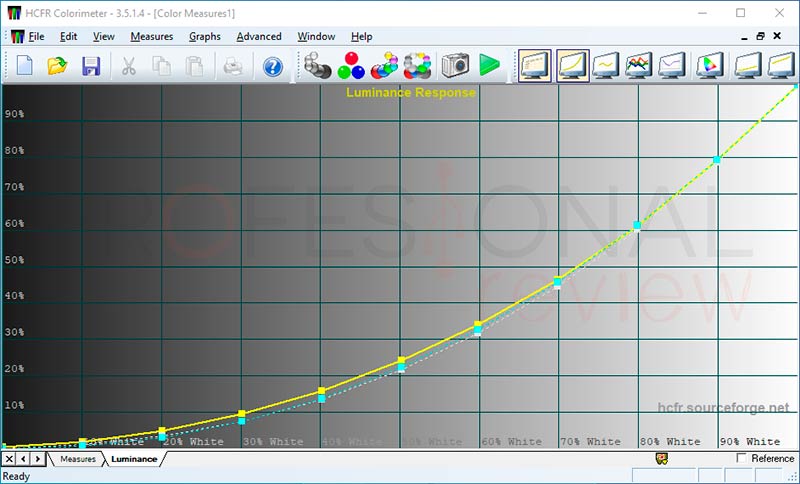This screenshot has height=484, width=800.
Task: Click the 60% White axis label
Action: [x=512, y=442]
